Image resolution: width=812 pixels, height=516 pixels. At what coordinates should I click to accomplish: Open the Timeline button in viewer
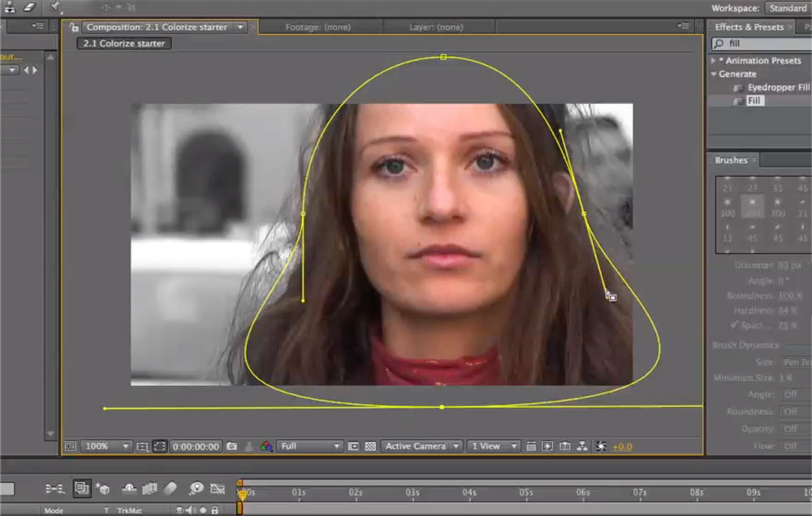click(565, 446)
